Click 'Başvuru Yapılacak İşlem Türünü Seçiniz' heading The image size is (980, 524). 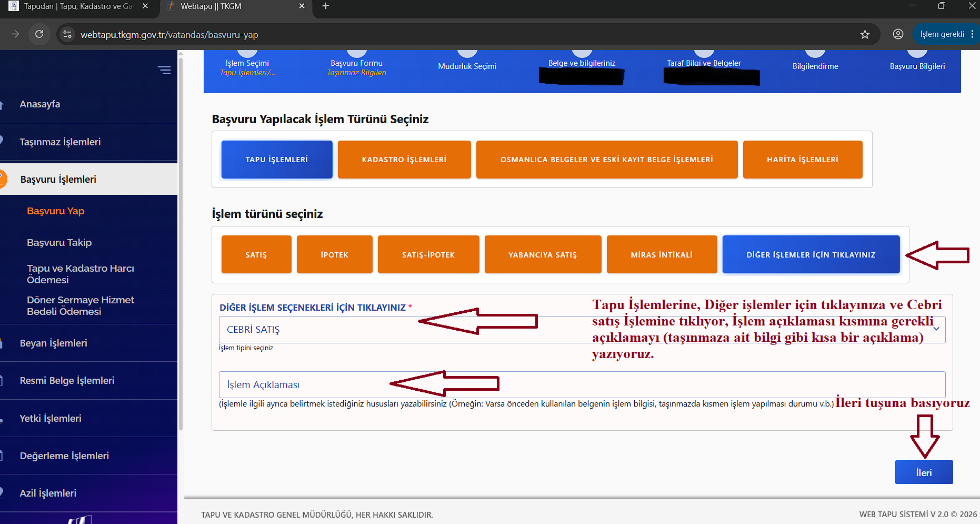(x=320, y=119)
